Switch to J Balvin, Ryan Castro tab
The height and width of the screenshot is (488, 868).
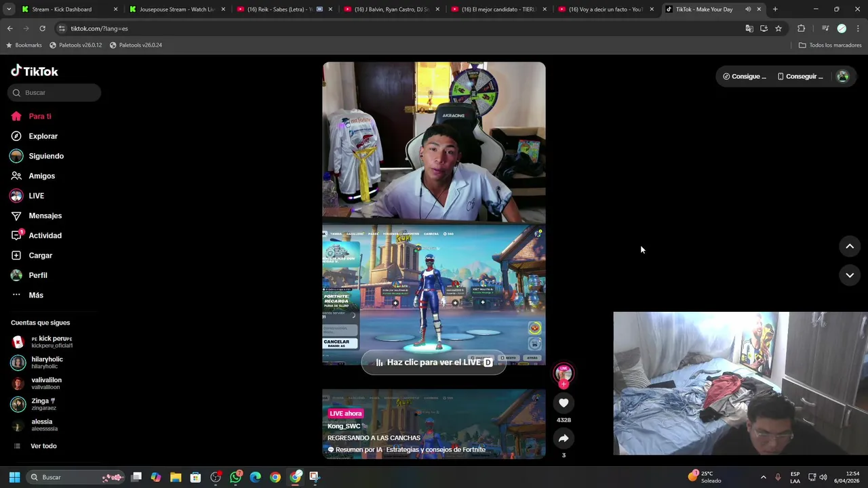pyautogui.click(x=391, y=9)
